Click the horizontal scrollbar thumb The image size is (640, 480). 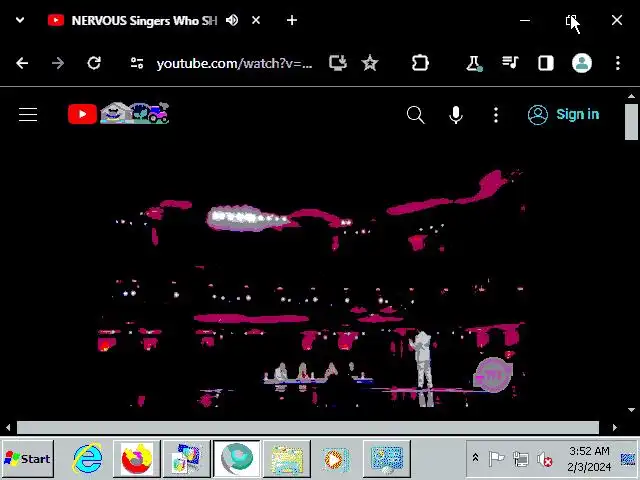(308, 427)
